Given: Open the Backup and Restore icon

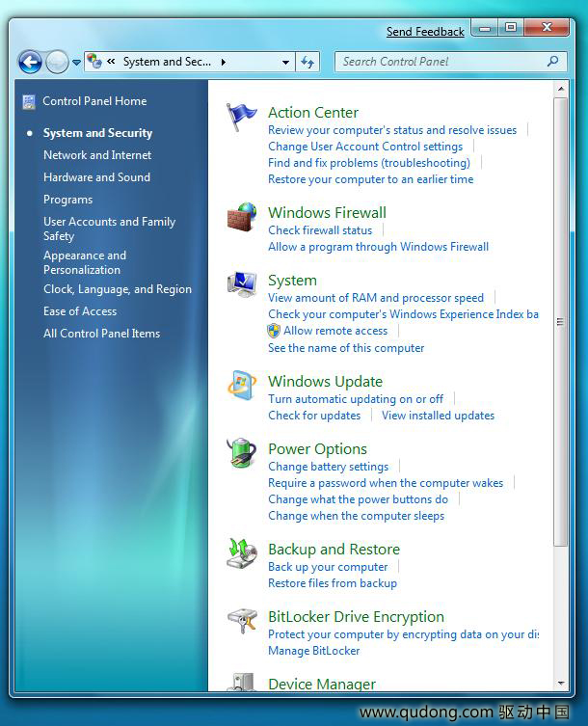Looking at the screenshot, I should (x=242, y=552).
